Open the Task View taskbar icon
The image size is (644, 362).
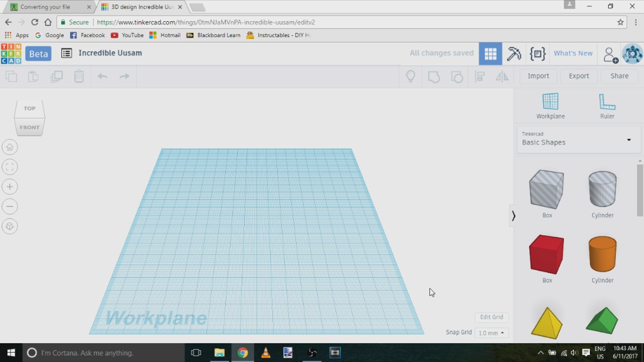click(x=196, y=353)
